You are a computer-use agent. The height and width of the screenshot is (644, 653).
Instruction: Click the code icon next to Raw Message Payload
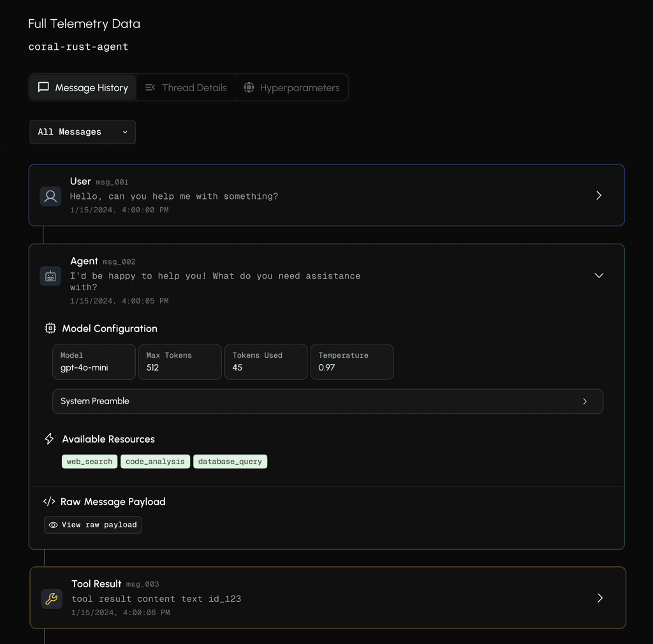50,501
